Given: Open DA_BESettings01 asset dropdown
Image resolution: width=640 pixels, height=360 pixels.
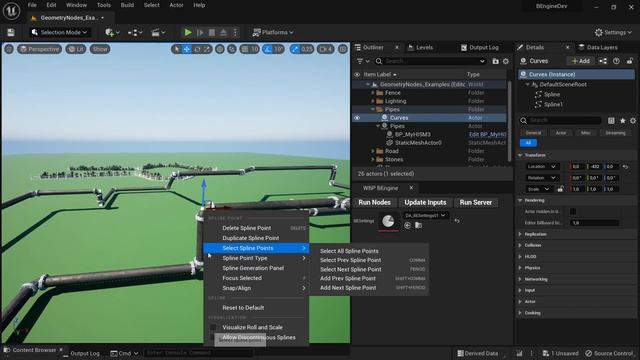Looking at the screenshot, I should click(x=426, y=215).
